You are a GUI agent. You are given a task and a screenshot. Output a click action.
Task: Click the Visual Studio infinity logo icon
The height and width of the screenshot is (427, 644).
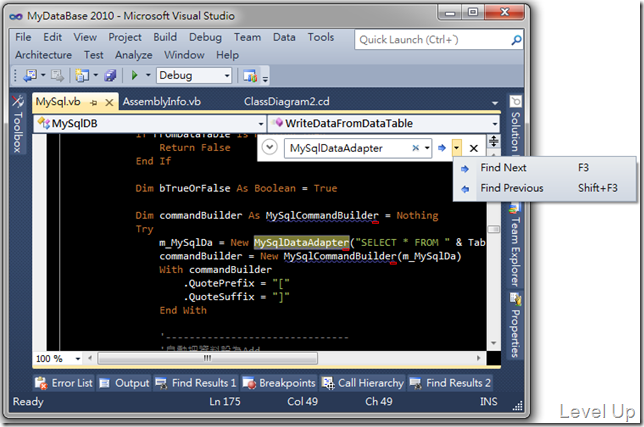pyautogui.click(x=16, y=16)
